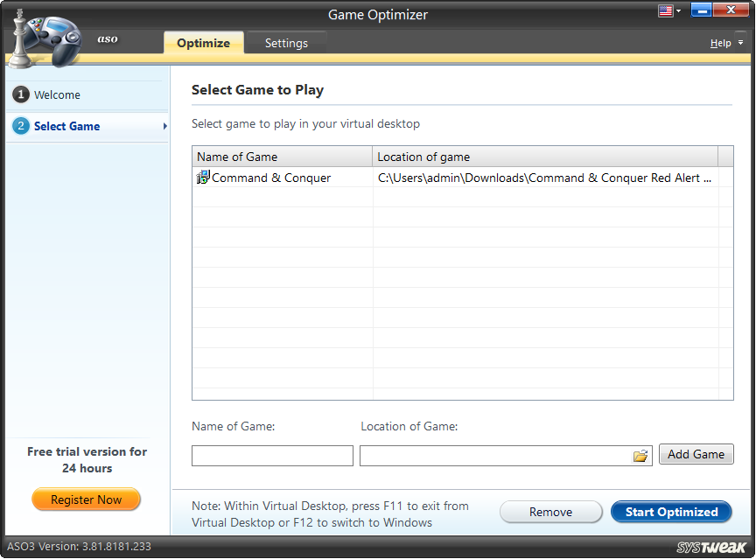This screenshot has height=559, width=756.
Task: Launch with the Start Optimized button
Action: click(x=671, y=512)
